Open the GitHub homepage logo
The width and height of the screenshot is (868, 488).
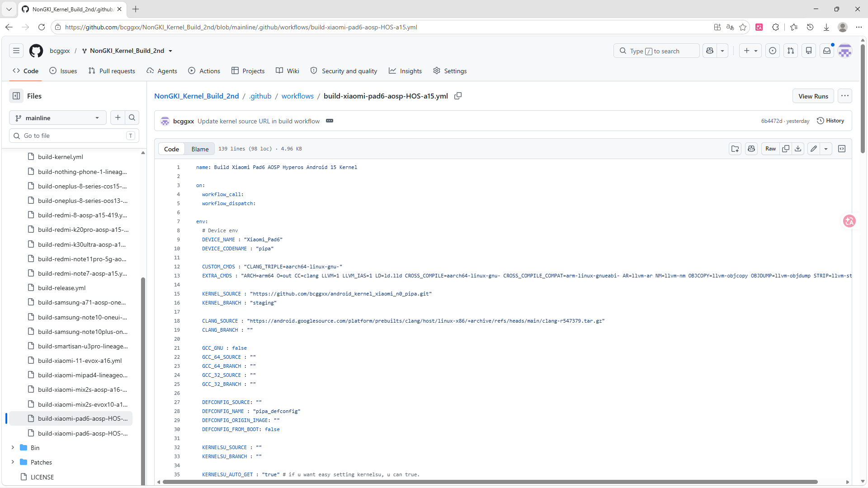coord(36,51)
